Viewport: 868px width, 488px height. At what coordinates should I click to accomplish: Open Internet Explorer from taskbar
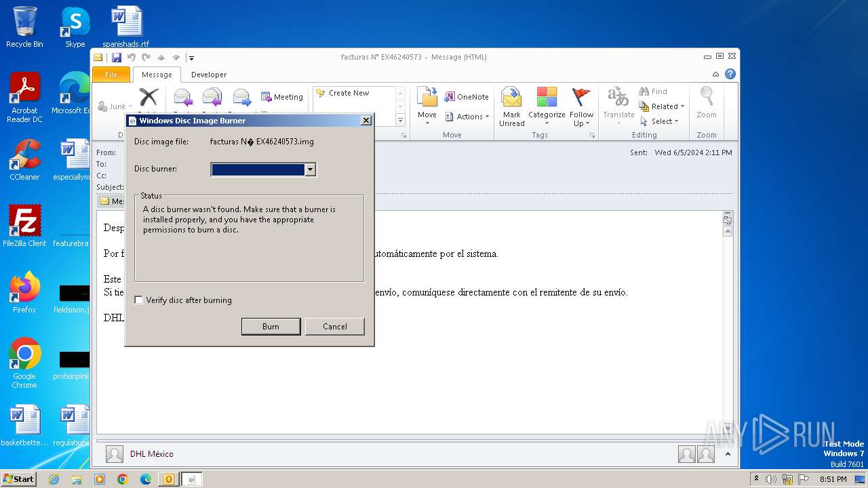click(54, 479)
